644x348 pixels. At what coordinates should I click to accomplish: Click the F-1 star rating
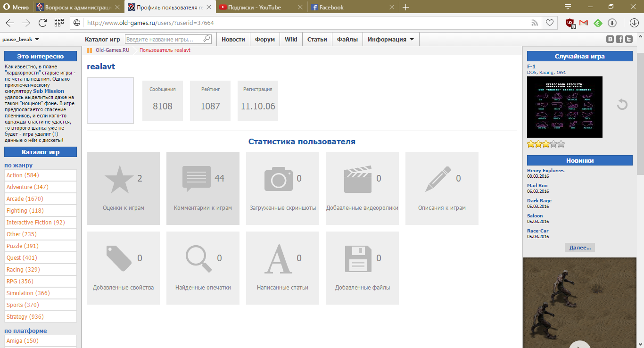(546, 144)
